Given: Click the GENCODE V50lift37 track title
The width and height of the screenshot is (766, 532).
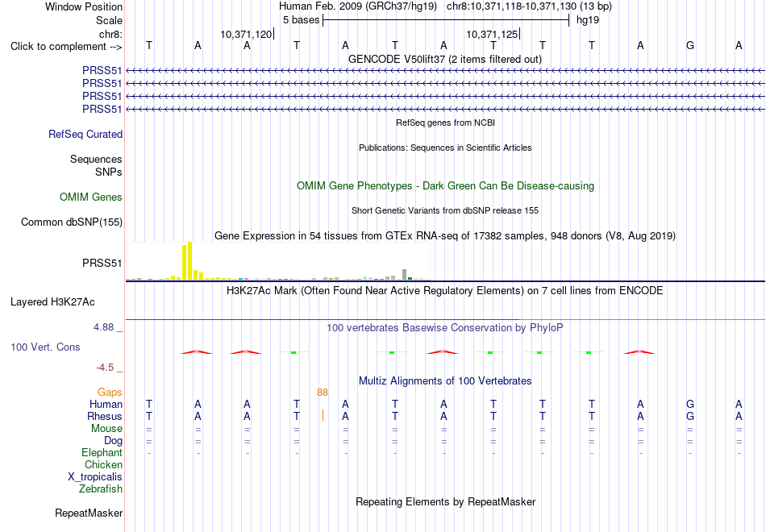Looking at the screenshot, I should (445, 59).
